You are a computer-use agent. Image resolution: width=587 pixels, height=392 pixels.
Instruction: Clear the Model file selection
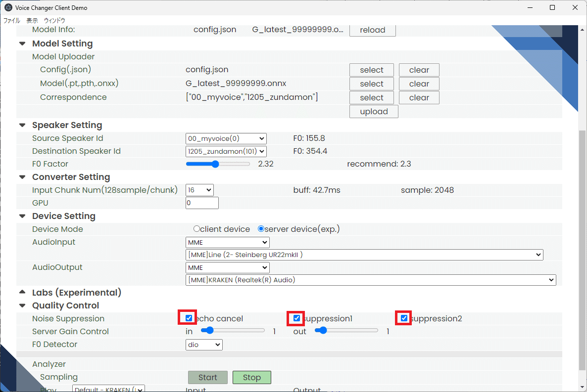pos(419,84)
